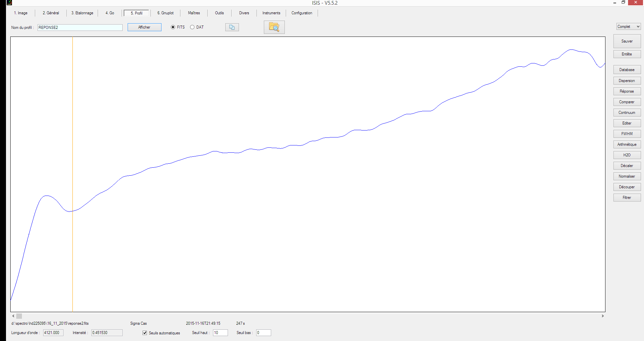
Task: Select the FITS radio button
Action: (x=173, y=27)
